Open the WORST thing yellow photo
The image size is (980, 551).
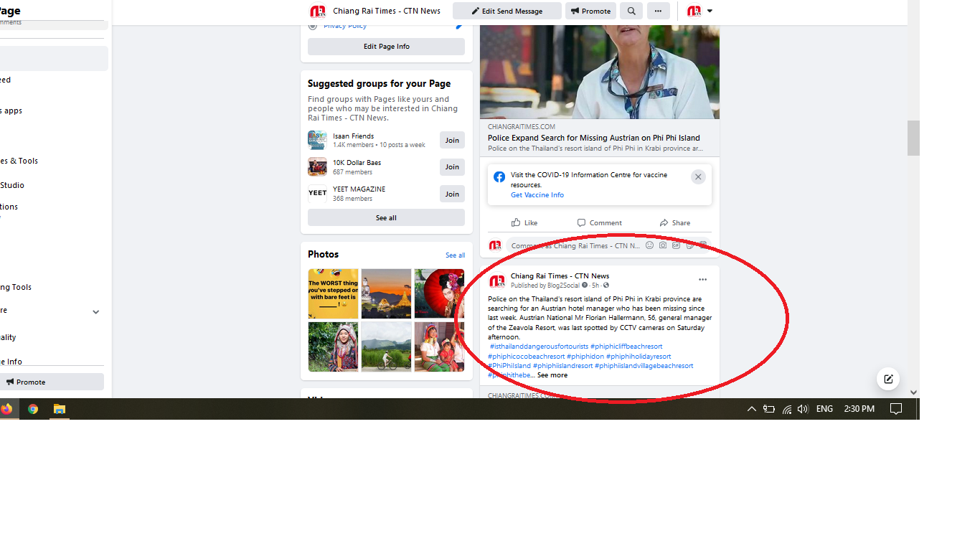[333, 293]
